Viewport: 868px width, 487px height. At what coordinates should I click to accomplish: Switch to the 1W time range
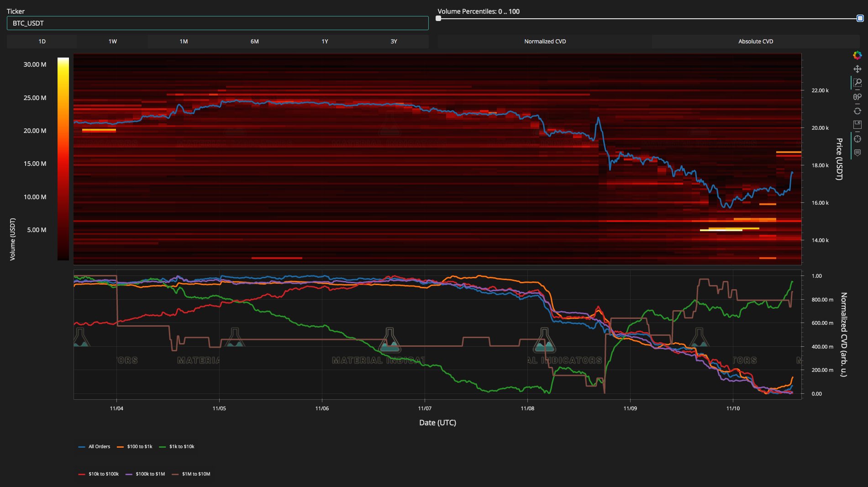tap(112, 42)
